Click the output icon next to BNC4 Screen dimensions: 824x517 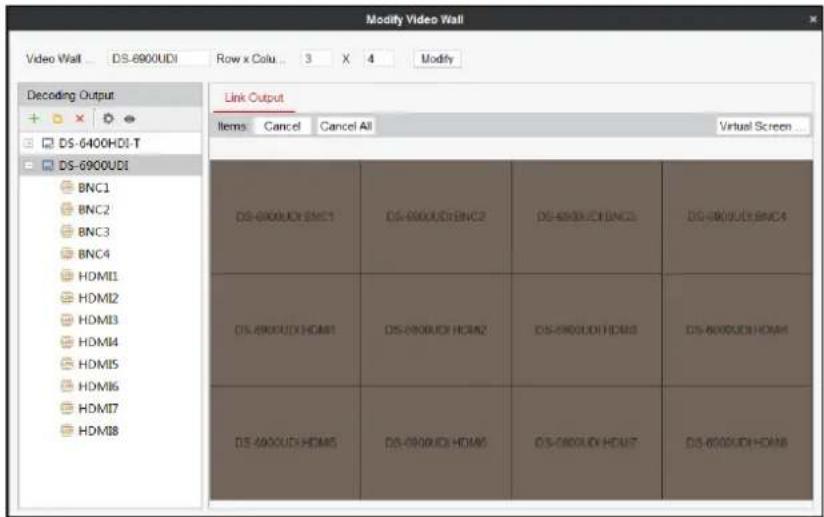pyautogui.click(x=67, y=254)
